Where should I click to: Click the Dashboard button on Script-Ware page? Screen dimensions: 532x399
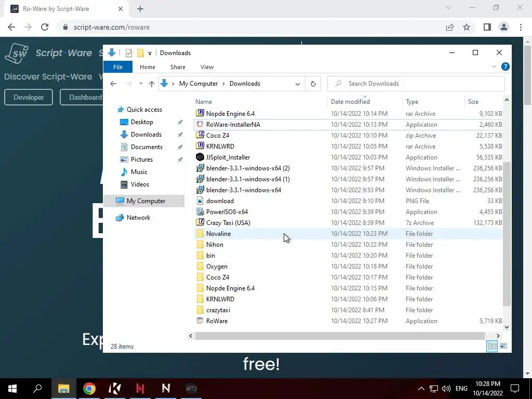tap(82, 97)
